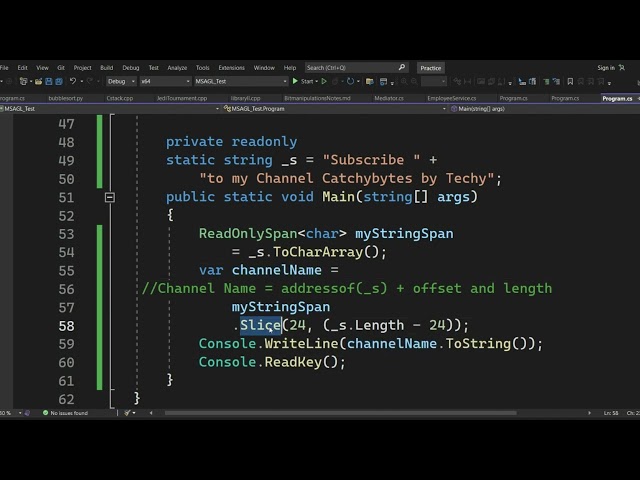Open the Debug menu

pyautogui.click(x=131, y=68)
